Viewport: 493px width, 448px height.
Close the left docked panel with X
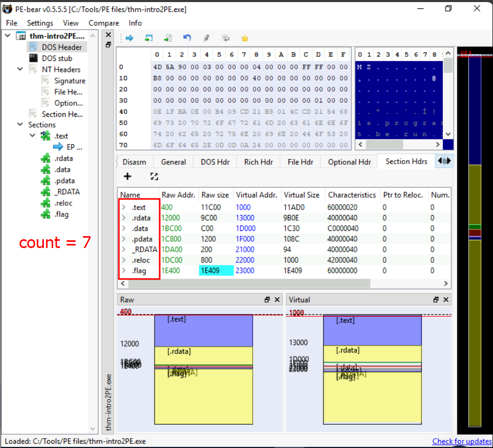click(108, 35)
